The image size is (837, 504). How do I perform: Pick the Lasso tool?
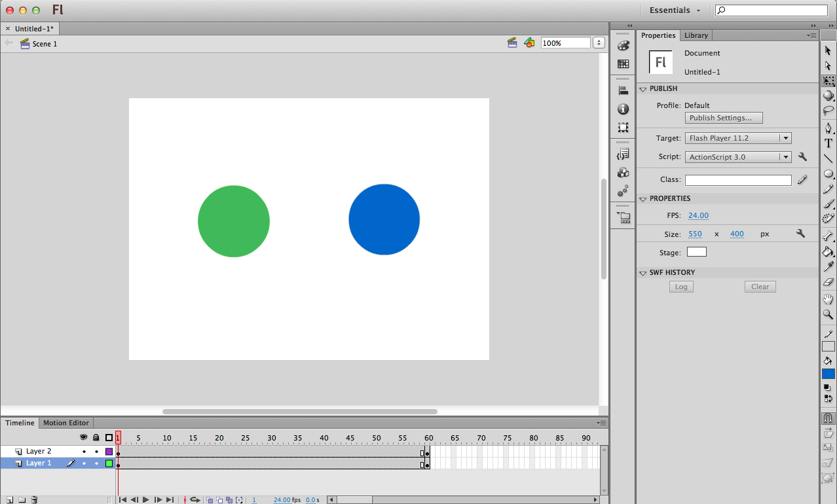pos(828,111)
